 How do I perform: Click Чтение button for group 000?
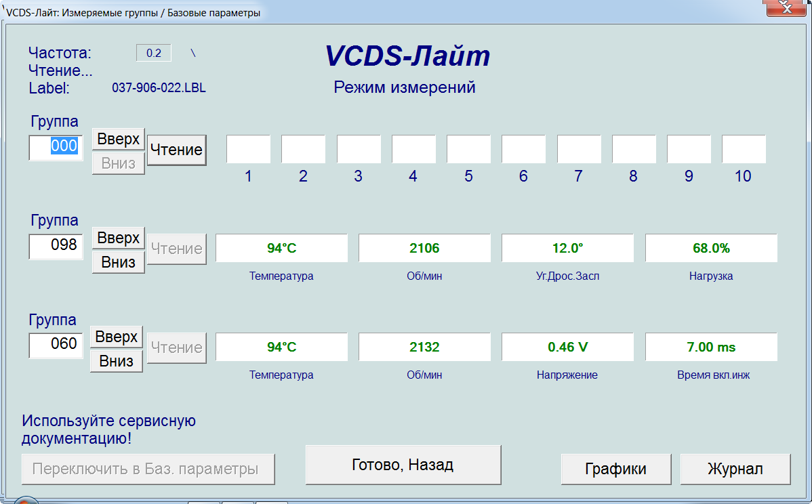click(x=177, y=150)
